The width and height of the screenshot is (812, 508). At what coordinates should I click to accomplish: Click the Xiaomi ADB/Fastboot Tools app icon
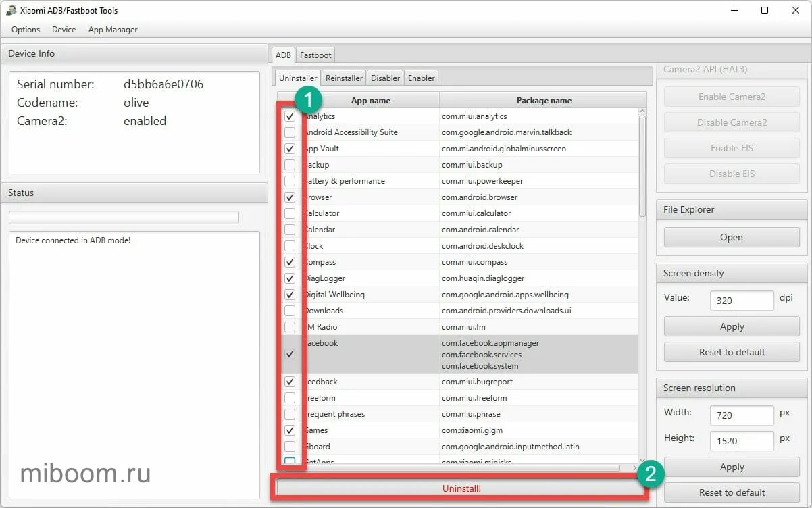tap(11, 11)
